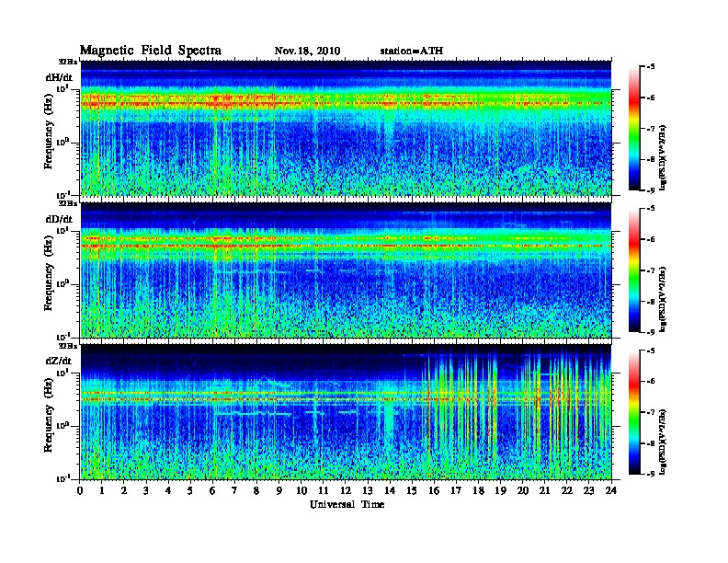The height and width of the screenshot is (563, 728).
Task: Click the "-5" tick on the dZ/dt color bar
Action: [651, 350]
